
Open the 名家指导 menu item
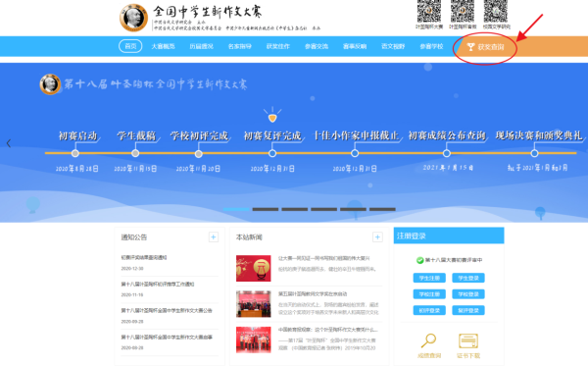240,46
